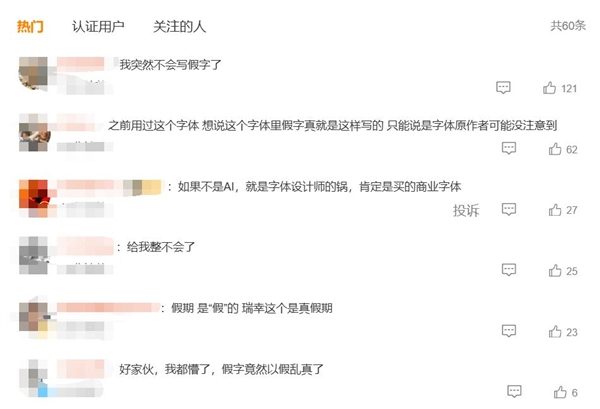This screenshot has width=600, height=409.
Task: Click the 共60条 comment count
Action: tap(567, 26)
